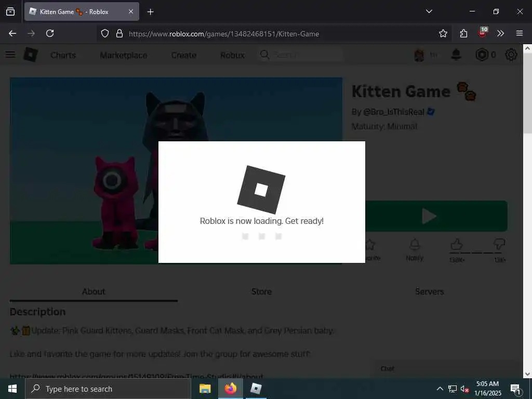Toggle Notify bell for this game
The width and height of the screenshot is (532, 399).
point(415,250)
